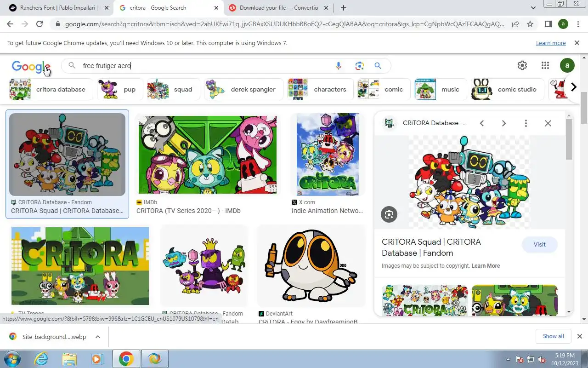Open TV Tropes CRiTORA banner thumbnail

coord(80,266)
